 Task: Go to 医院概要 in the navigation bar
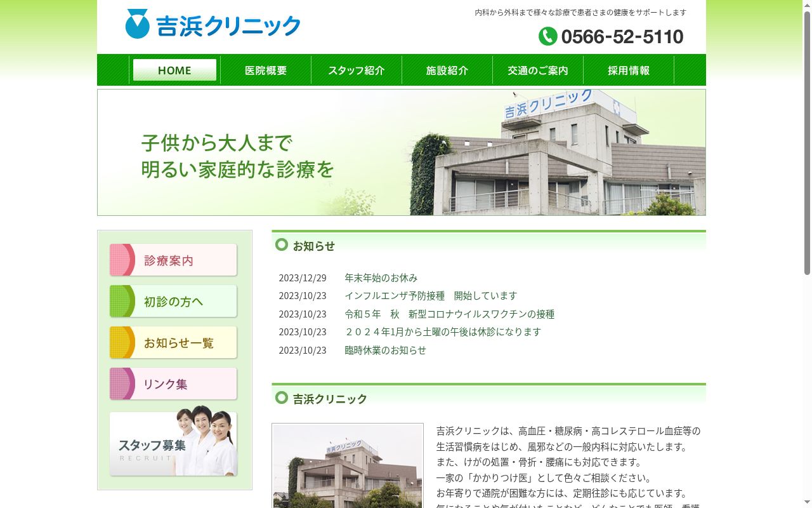pos(266,70)
